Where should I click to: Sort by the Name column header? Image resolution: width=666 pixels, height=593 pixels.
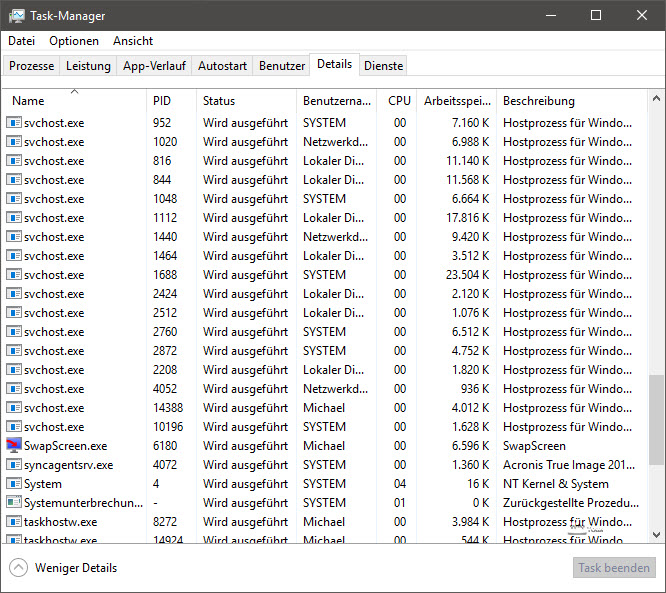tap(74, 101)
